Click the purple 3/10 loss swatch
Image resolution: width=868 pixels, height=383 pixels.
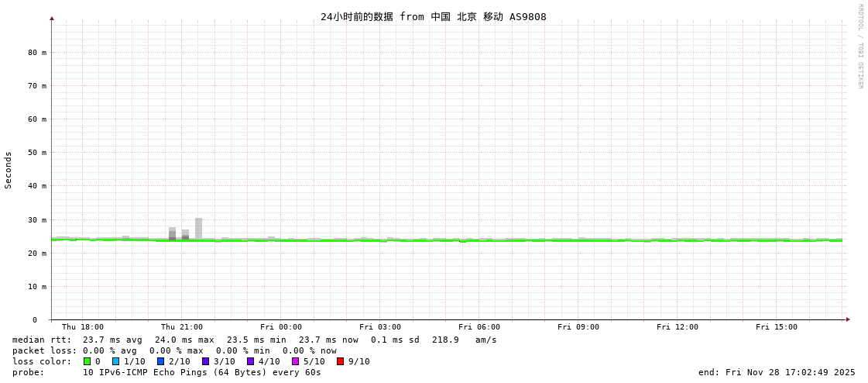click(205, 361)
